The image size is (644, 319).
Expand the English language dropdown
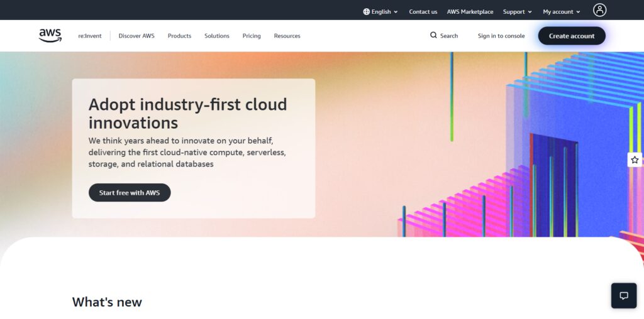pyautogui.click(x=380, y=12)
